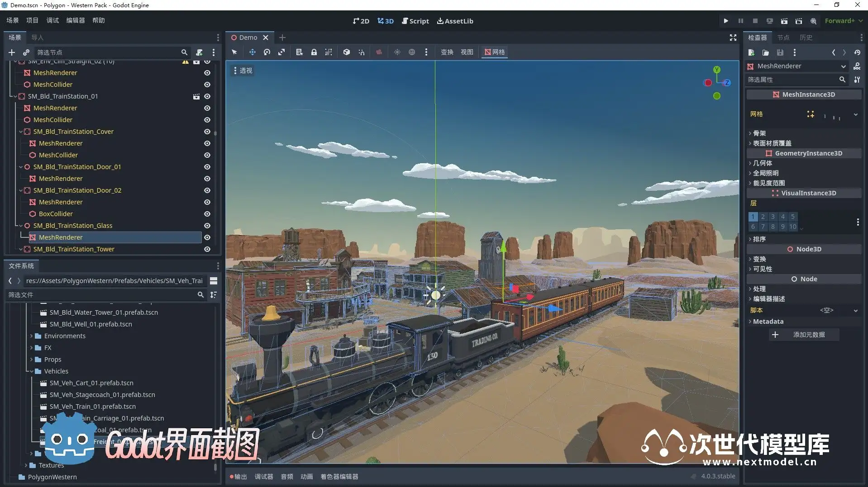Click the lock selected node icon
Image resolution: width=868 pixels, height=487 pixels.
click(x=314, y=52)
